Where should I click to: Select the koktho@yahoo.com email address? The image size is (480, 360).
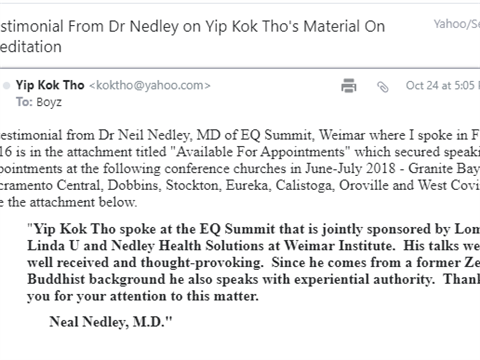tap(150, 85)
